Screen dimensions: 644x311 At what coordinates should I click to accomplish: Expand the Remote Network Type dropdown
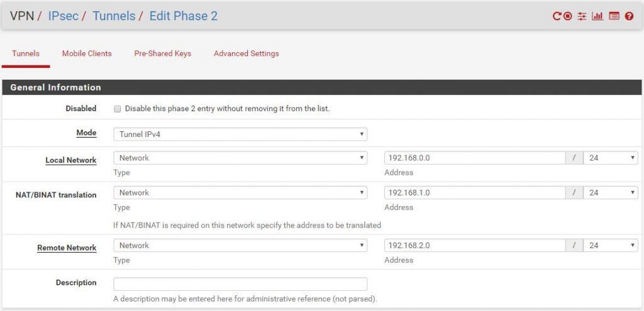coord(240,246)
